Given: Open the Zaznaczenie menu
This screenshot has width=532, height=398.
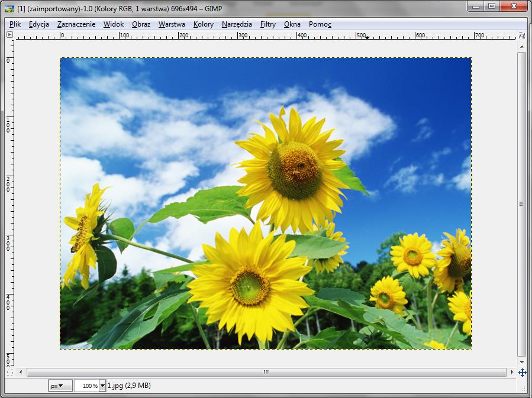Looking at the screenshot, I should 76,24.
